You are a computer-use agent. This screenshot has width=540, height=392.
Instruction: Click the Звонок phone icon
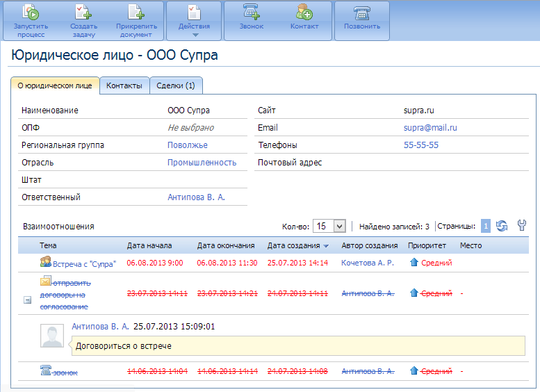252,12
